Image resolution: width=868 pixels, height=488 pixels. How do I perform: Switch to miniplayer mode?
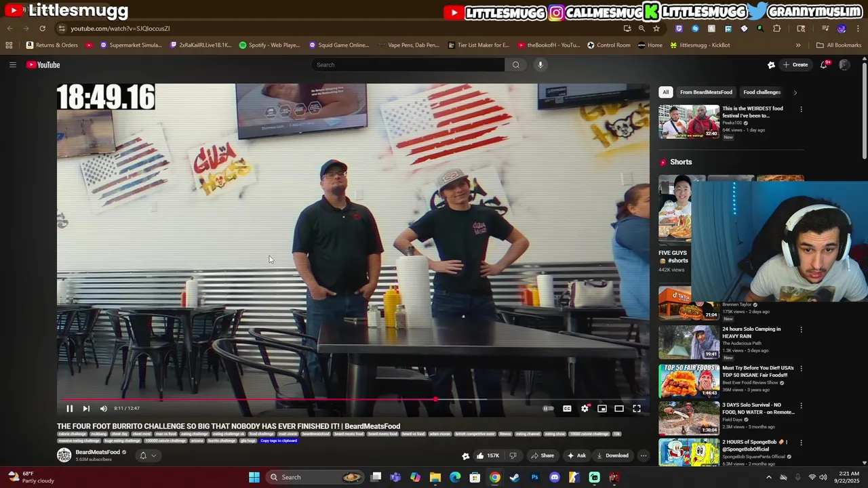pos(602,409)
